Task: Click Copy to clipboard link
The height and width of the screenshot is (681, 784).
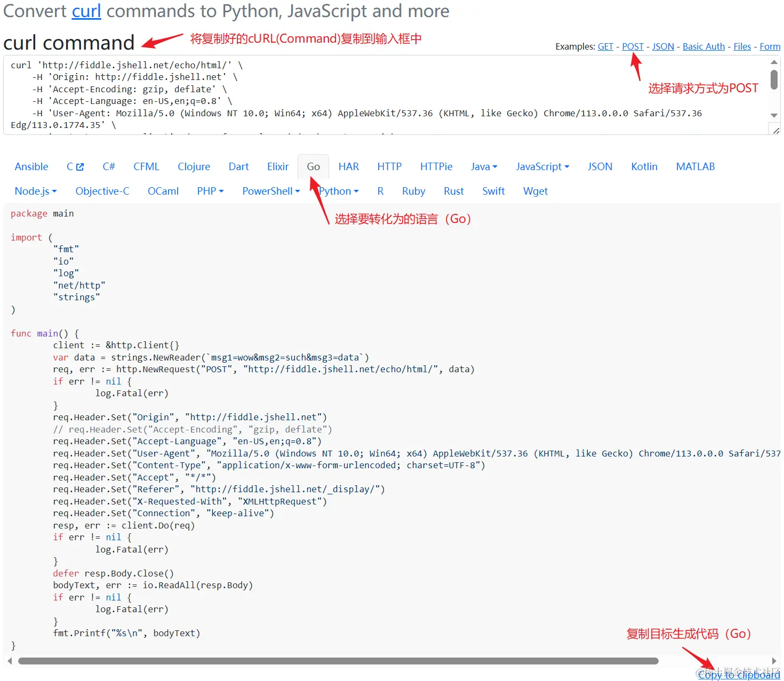Action: tap(739, 675)
